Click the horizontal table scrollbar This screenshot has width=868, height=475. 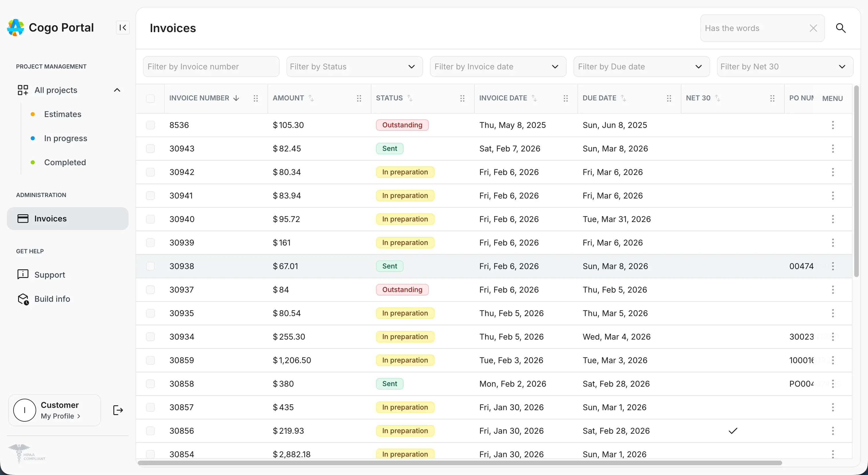point(460,463)
